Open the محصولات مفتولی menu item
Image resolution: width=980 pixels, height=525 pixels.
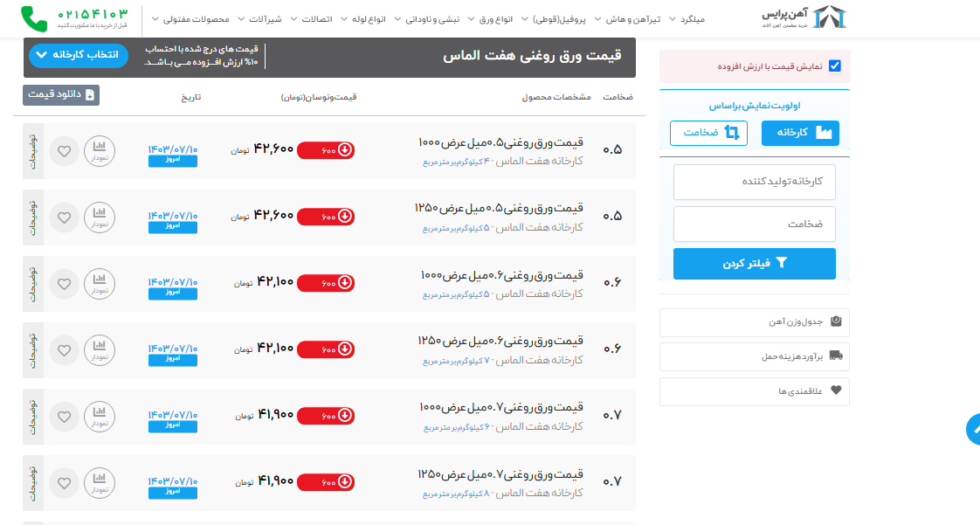click(197, 19)
